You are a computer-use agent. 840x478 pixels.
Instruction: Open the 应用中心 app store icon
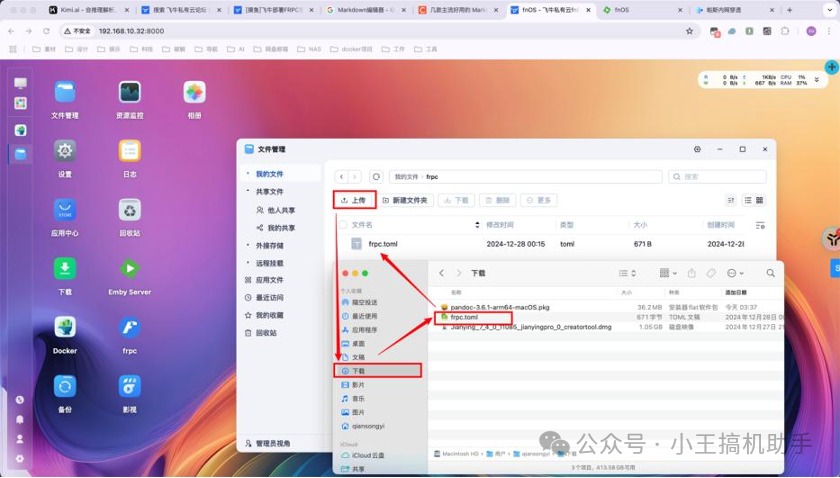[x=65, y=210]
